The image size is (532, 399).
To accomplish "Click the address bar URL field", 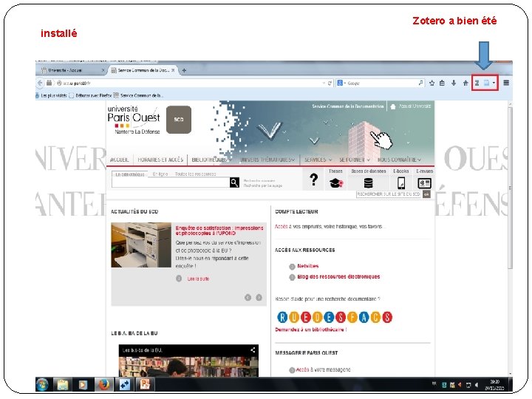I will coord(190,83).
